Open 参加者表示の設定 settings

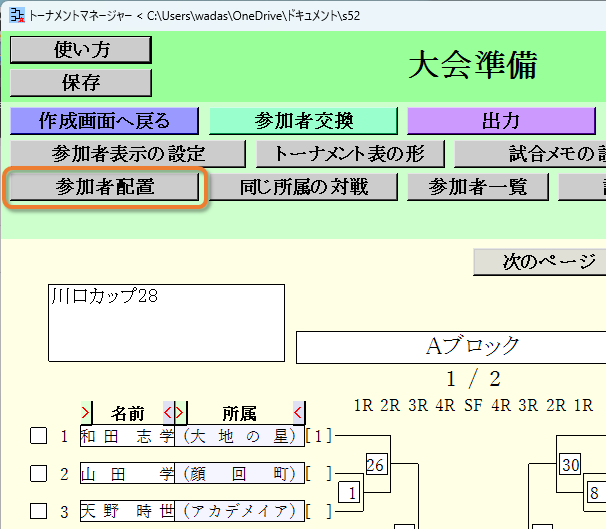(x=128, y=154)
